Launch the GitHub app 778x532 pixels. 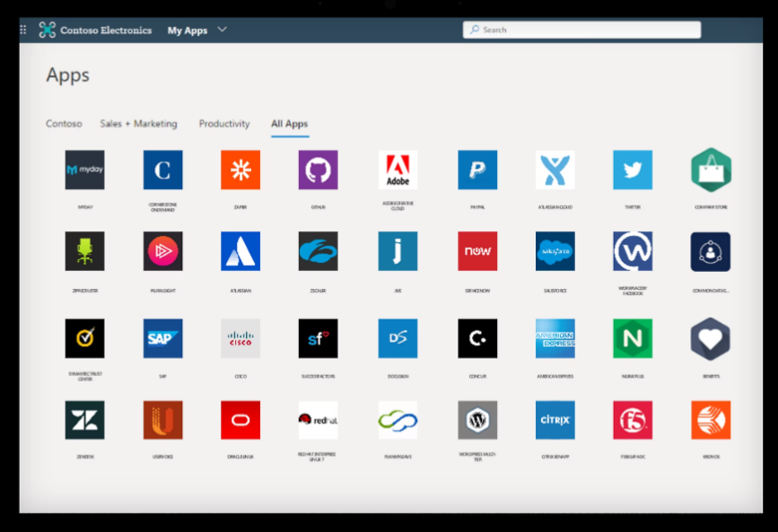coord(319,170)
